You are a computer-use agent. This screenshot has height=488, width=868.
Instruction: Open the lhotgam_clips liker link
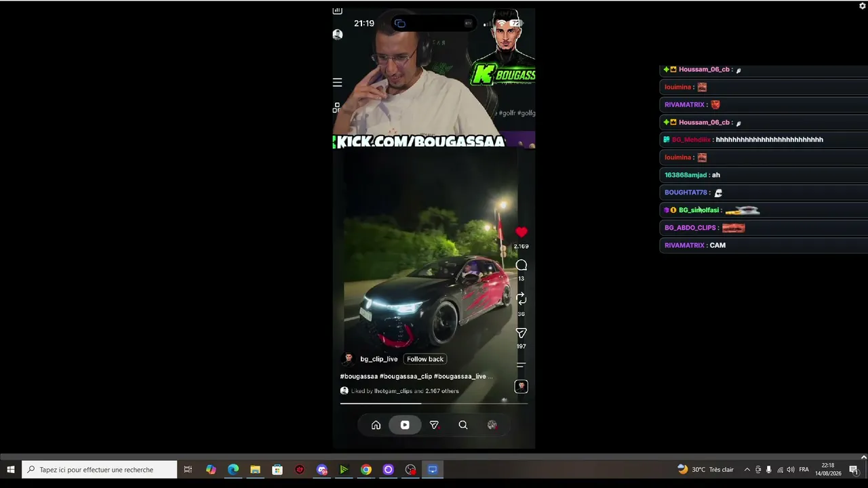point(393,391)
